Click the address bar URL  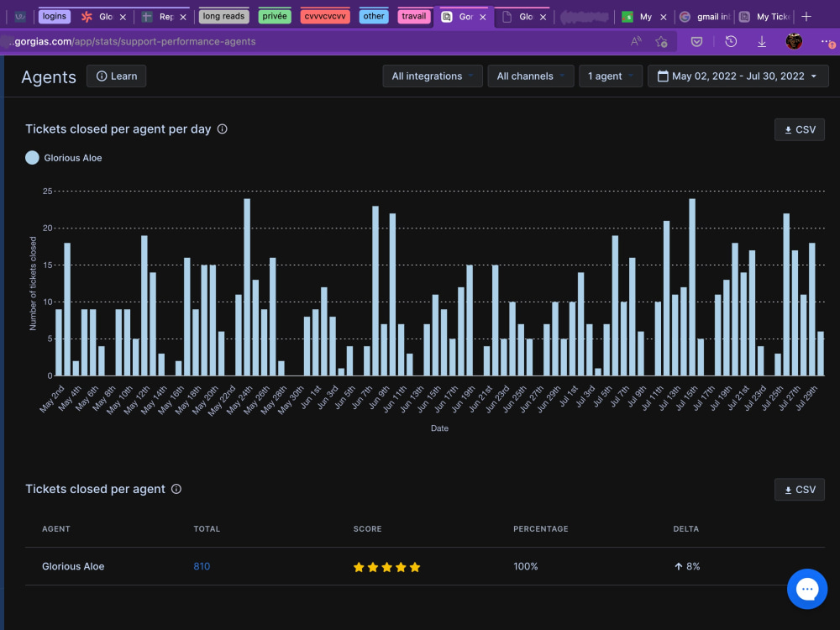click(x=134, y=41)
